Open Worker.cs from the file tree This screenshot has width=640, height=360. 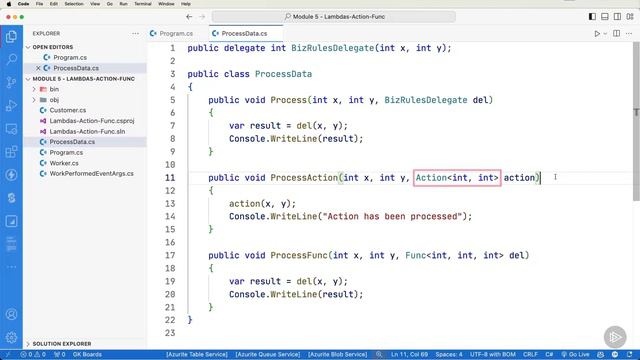coord(64,163)
